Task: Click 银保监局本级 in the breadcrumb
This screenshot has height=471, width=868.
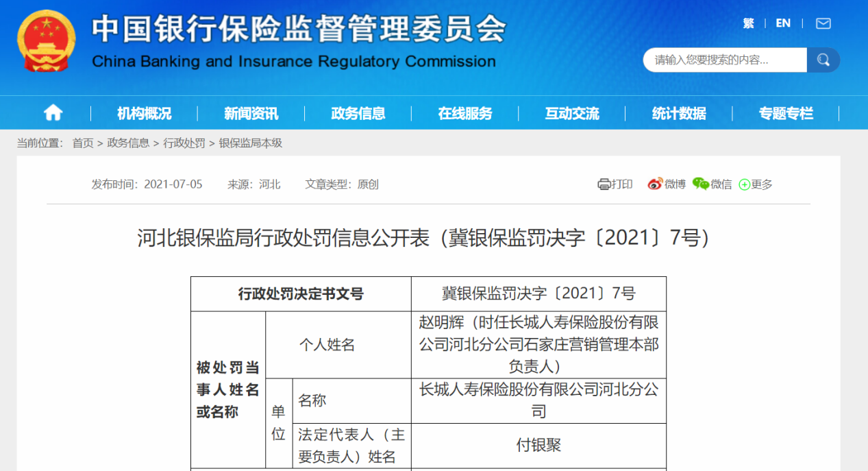Action: click(x=251, y=143)
